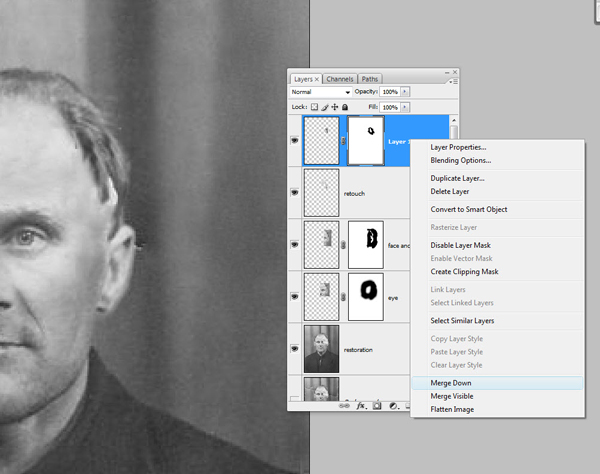
Task: Choose Merge Down from the context menu
Action: tap(451, 383)
